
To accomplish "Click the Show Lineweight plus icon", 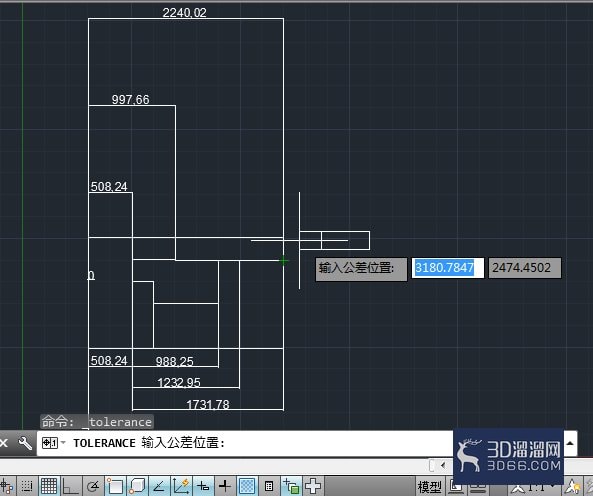I will 225,486.
